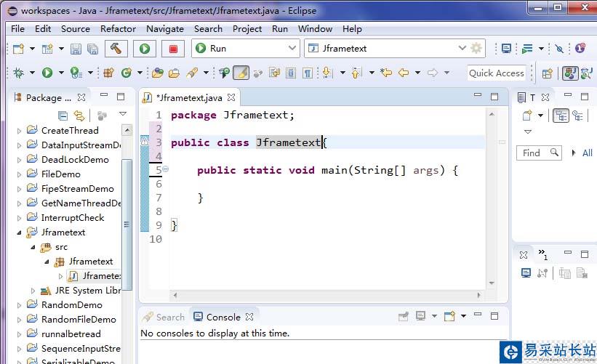Toggle Link with Editor in Package Explorer

point(79,115)
